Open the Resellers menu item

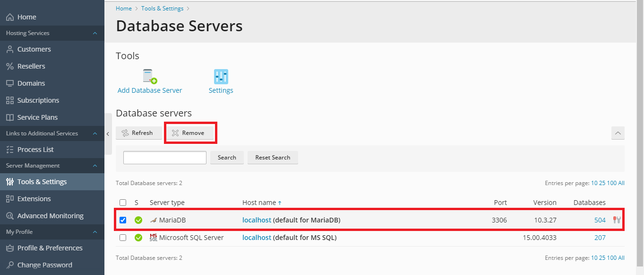point(52,66)
